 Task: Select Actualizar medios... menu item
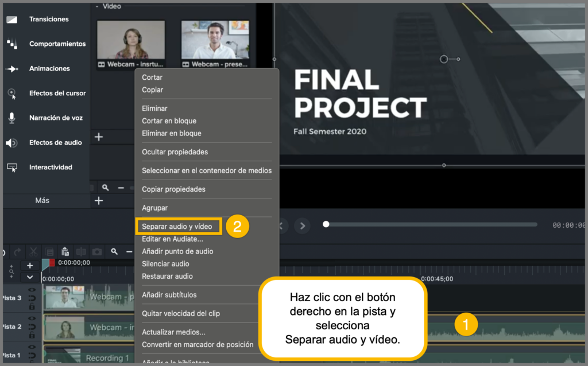coord(173,332)
